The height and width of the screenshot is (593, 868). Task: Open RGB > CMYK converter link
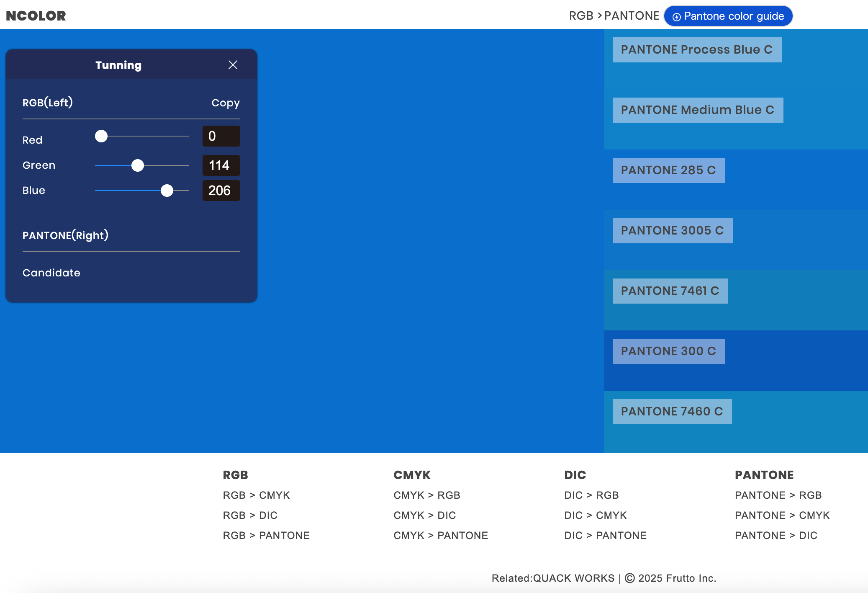coord(256,495)
